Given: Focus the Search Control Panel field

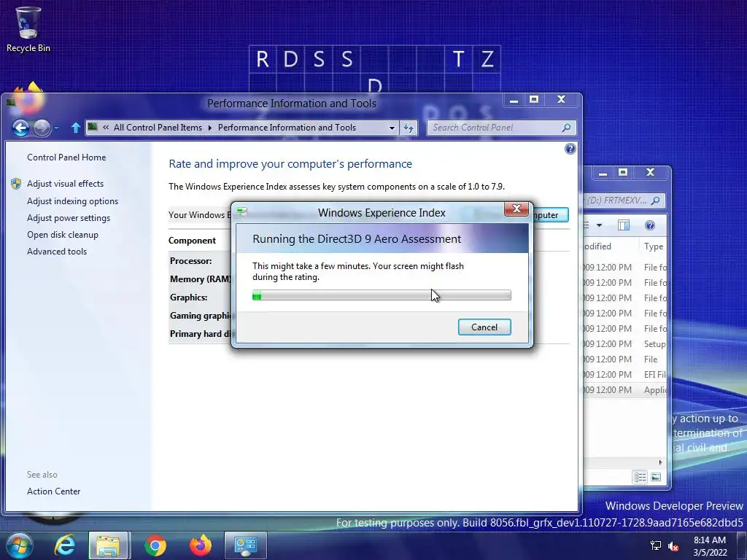Looking at the screenshot, I should (501, 128).
